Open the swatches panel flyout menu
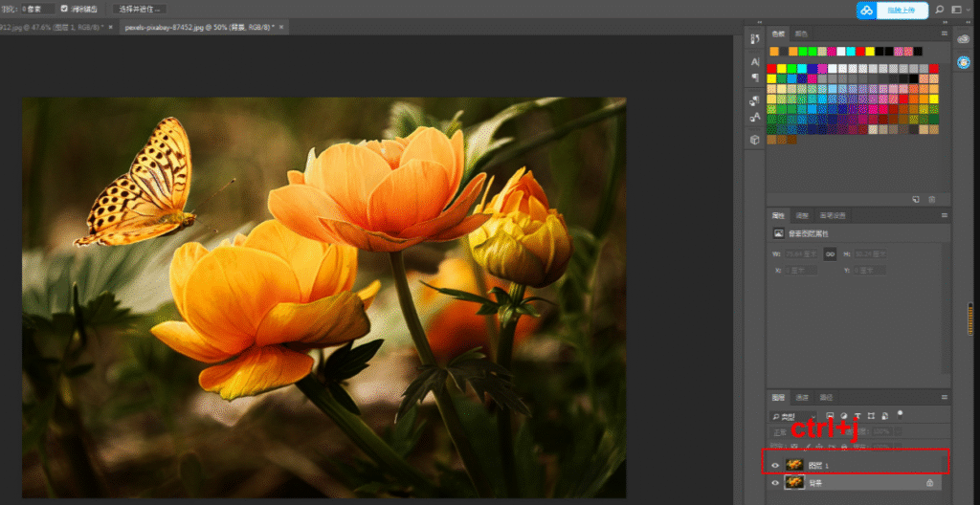This screenshot has height=505, width=980. coord(945,33)
